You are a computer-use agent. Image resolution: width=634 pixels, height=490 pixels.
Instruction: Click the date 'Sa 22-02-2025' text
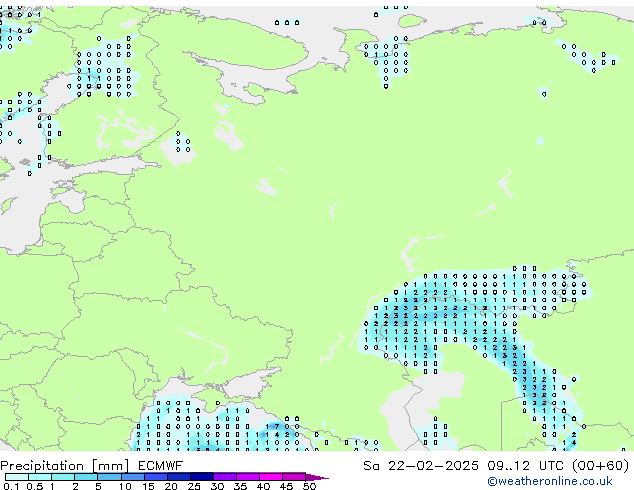click(x=421, y=466)
